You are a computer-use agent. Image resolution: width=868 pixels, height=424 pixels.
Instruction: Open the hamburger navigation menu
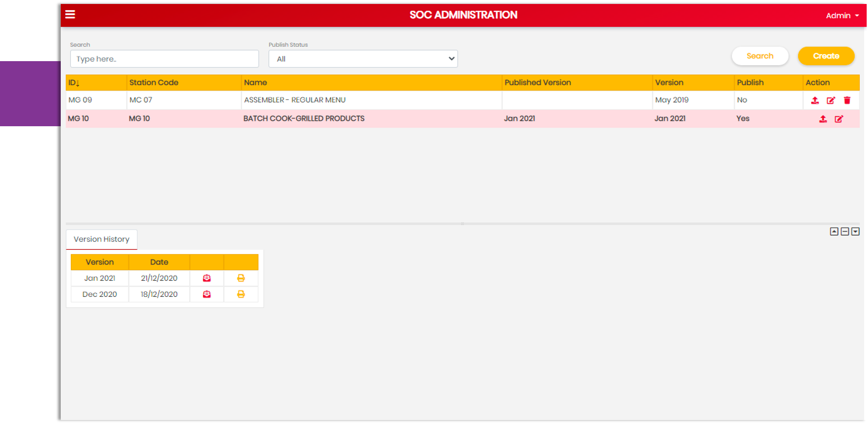tap(70, 15)
